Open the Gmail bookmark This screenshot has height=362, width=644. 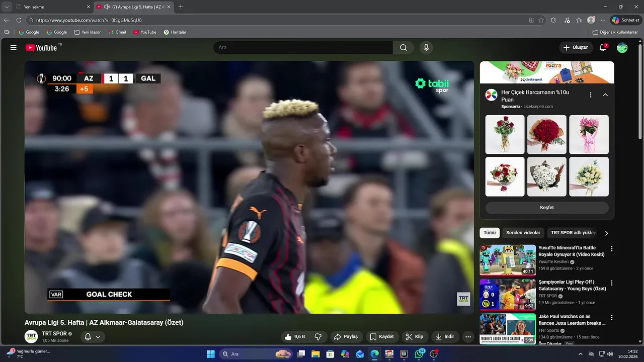pyautogui.click(x=117, y=32)
